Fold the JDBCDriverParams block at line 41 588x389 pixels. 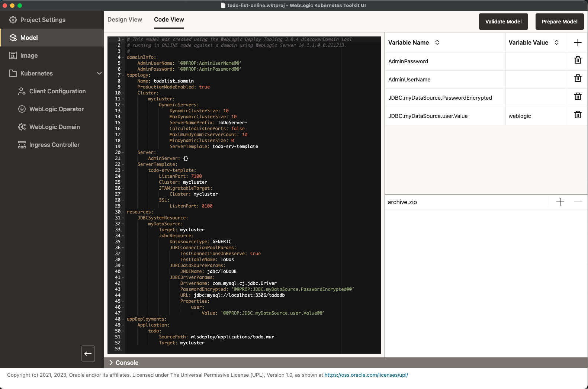pyautogui.click(x=123, y=277)
